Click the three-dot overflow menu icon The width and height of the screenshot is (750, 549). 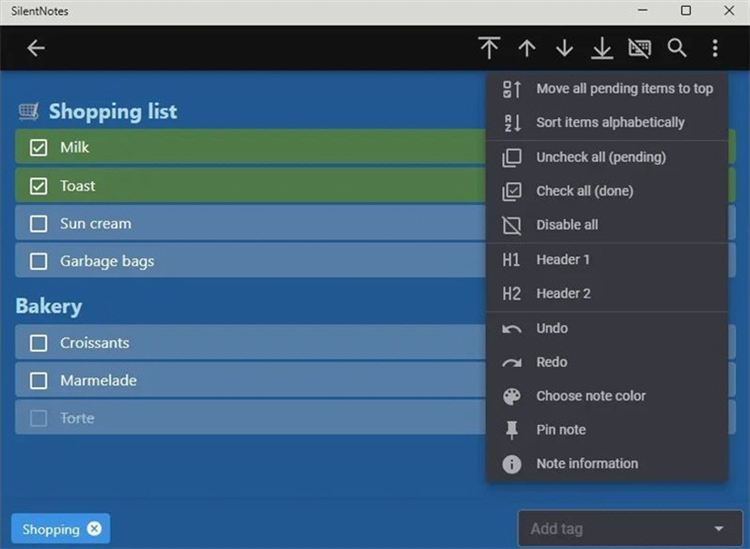click(715, 48)
